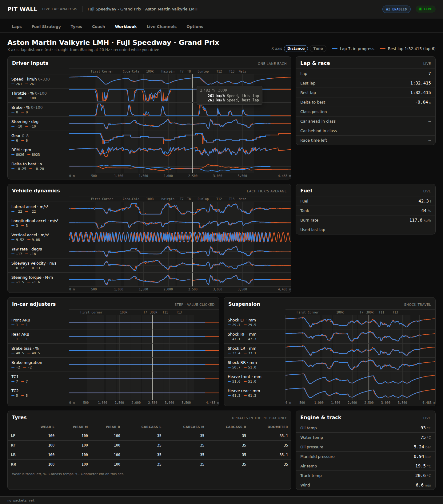Click the RR tyre row label
This screenshot has width=443, height=504.
tap(14, 464)
